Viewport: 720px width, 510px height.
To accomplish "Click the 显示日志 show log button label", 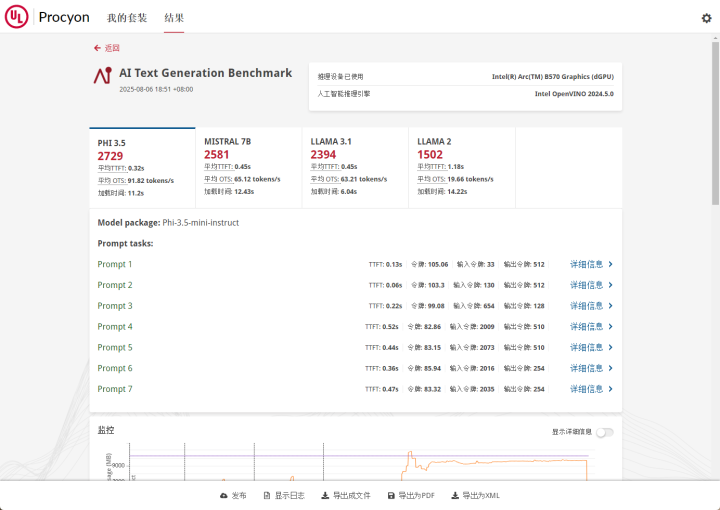I will 290,496.
